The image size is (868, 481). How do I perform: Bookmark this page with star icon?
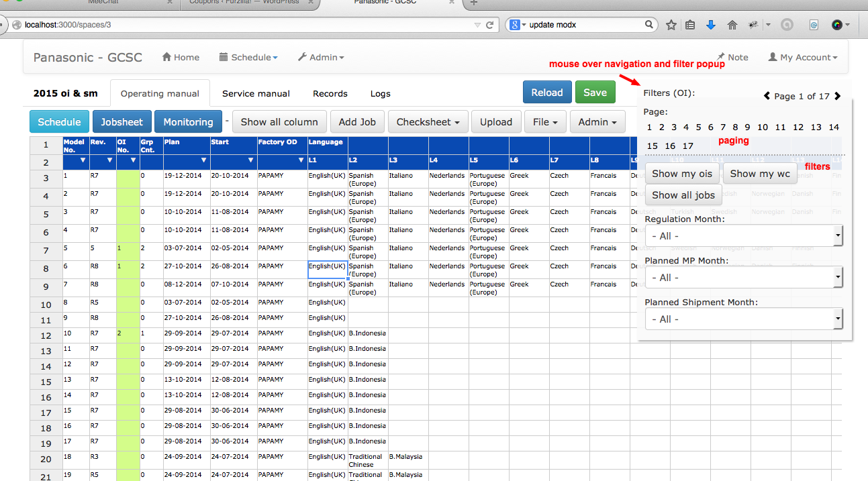coord(671,25)
